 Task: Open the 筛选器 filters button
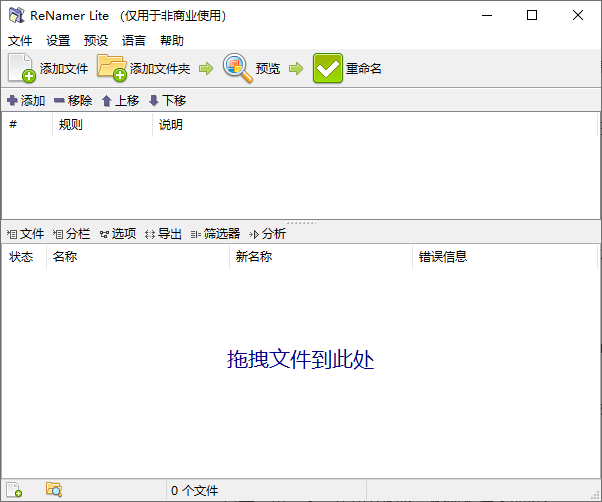(215, 234)
